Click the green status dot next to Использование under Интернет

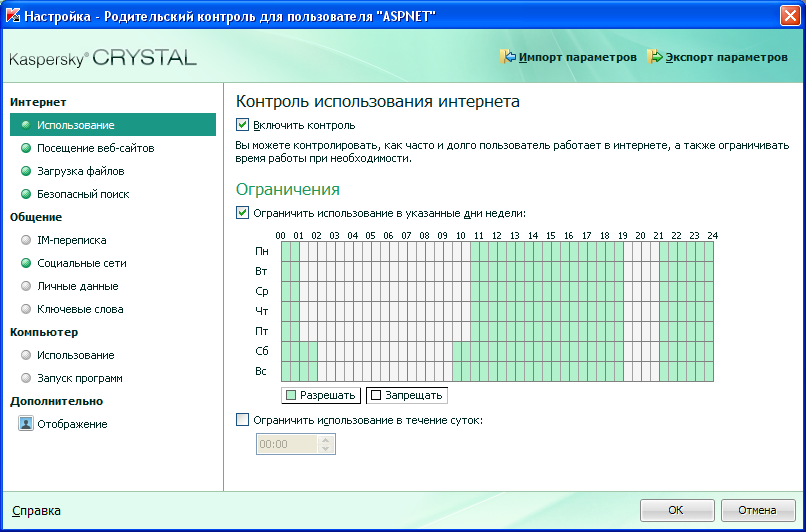(x=26, y=125)
